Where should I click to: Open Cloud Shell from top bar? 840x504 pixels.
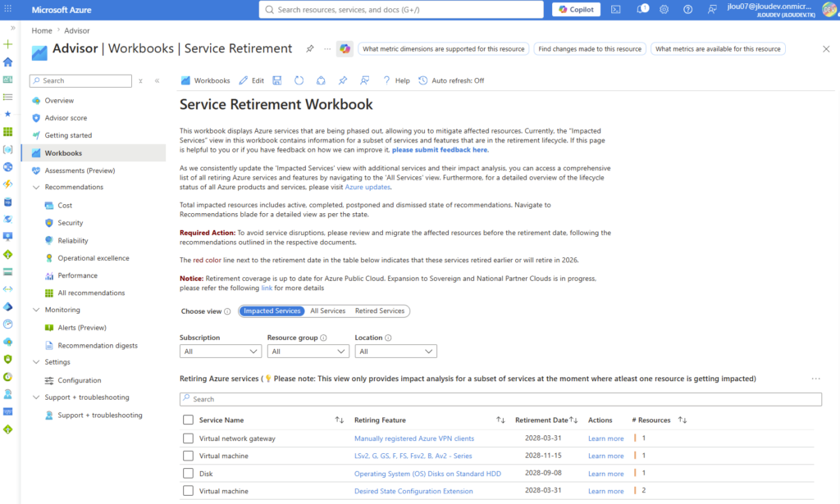coord(616,10)
